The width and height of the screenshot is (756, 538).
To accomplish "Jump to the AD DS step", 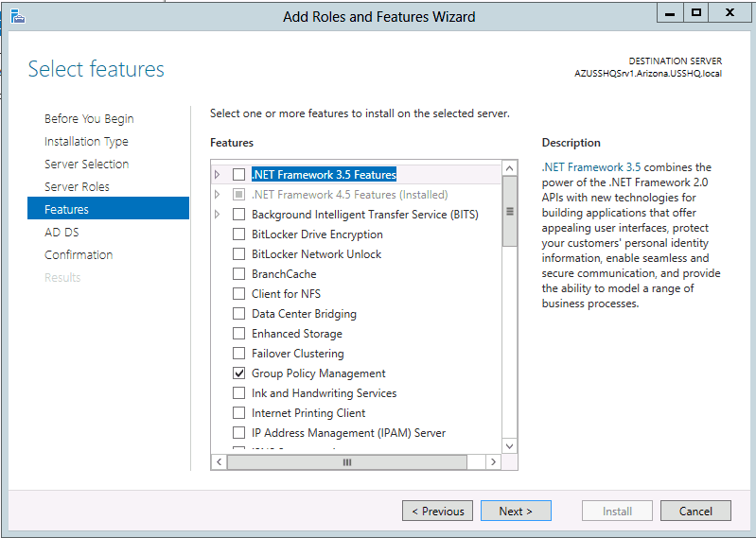I will click(x=62, y=233).
